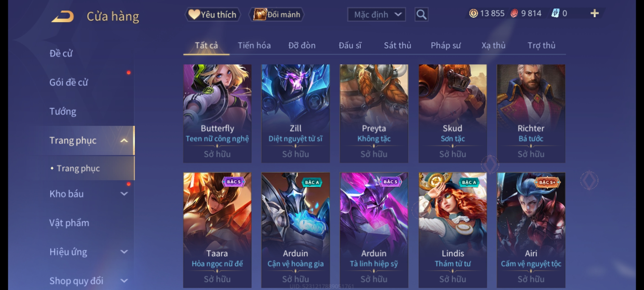Viewport: 644px width, 290px height.
Task: Open Yêu thích favorites heart button
Action: click(x=213, y=15)
